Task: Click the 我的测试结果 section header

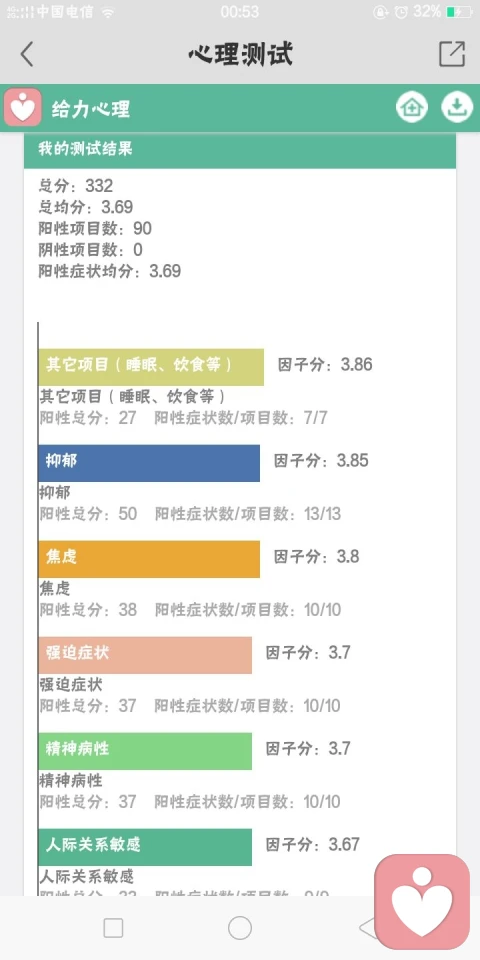Action: point(240,150)
